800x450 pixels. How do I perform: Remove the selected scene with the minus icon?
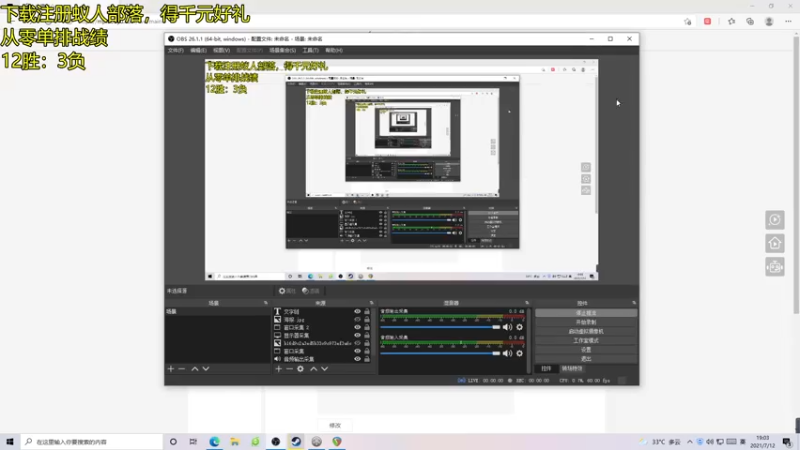coord(182,369)
